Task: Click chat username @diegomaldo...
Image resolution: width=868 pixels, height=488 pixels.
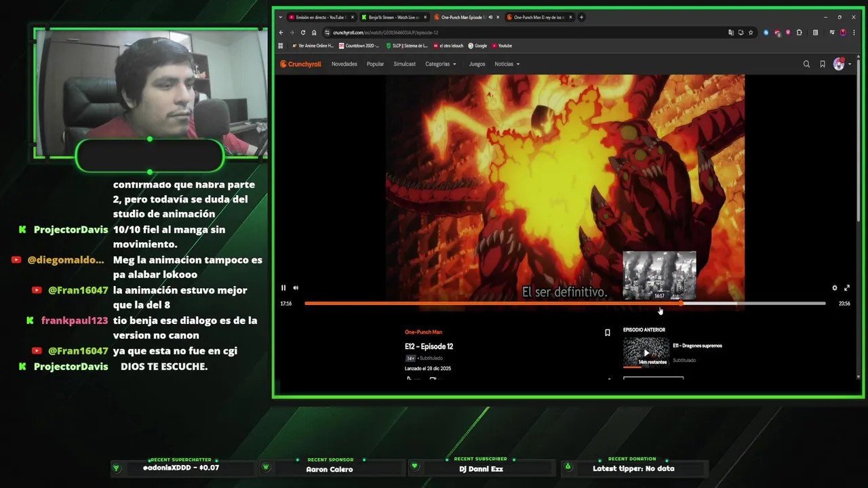Action: (66, 260)
